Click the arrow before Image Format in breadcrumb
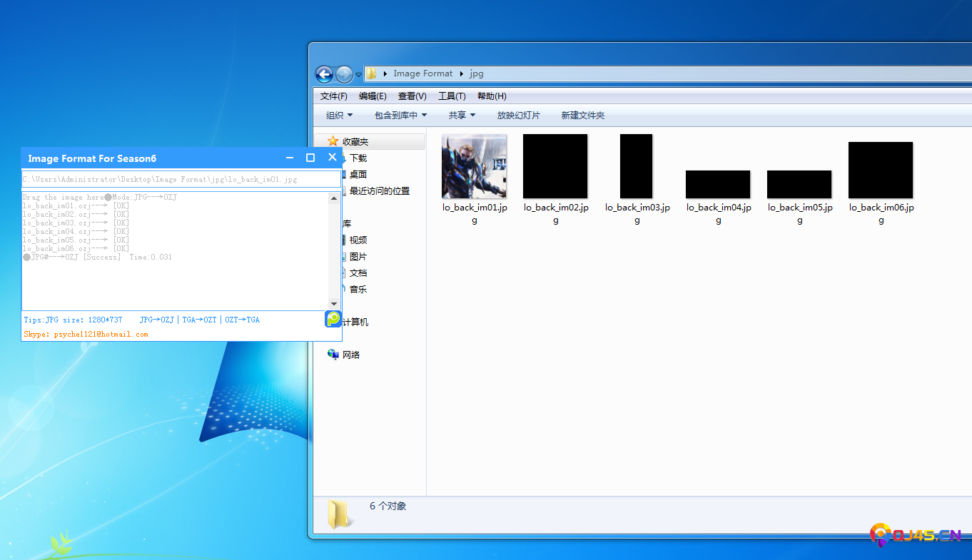The image size is (972, 560). 385,73
